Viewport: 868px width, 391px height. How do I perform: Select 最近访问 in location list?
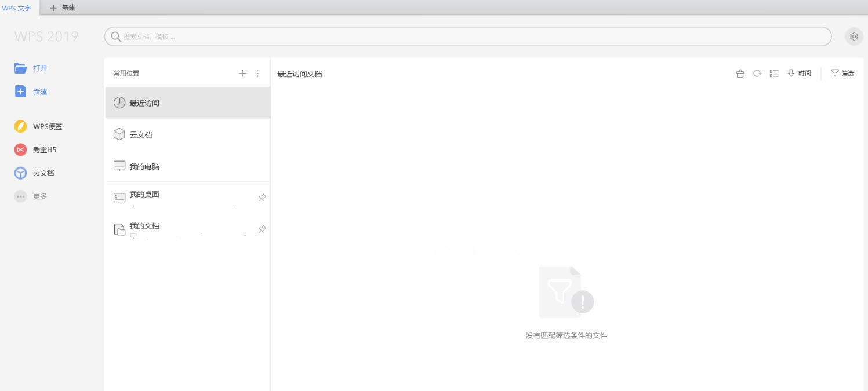188,103
